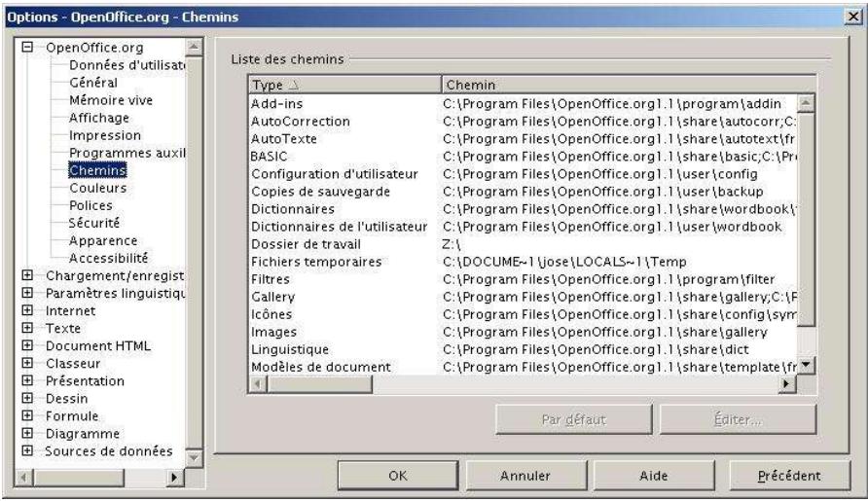This screenshot has height=501, width=868.
Task: Click the paths list scroll-up arrow
Action: (806, 103)
